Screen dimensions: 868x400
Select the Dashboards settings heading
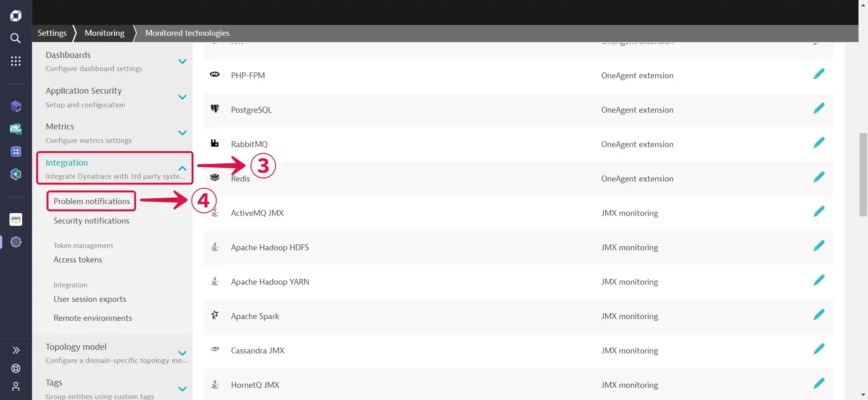68,55
